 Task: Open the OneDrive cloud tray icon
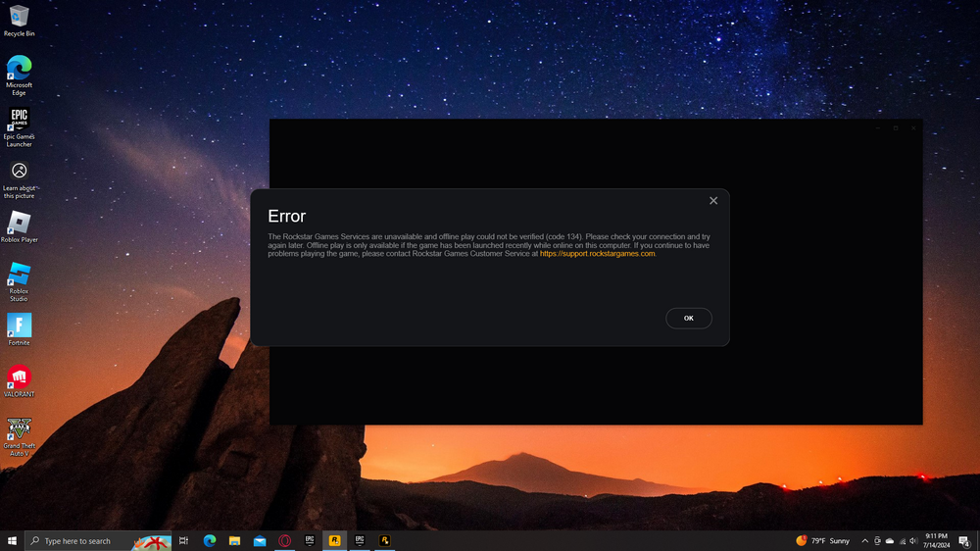[890, 541]
